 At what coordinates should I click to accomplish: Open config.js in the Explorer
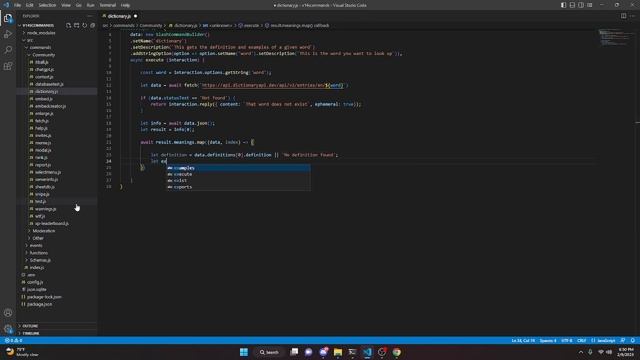tap(35, 282)
